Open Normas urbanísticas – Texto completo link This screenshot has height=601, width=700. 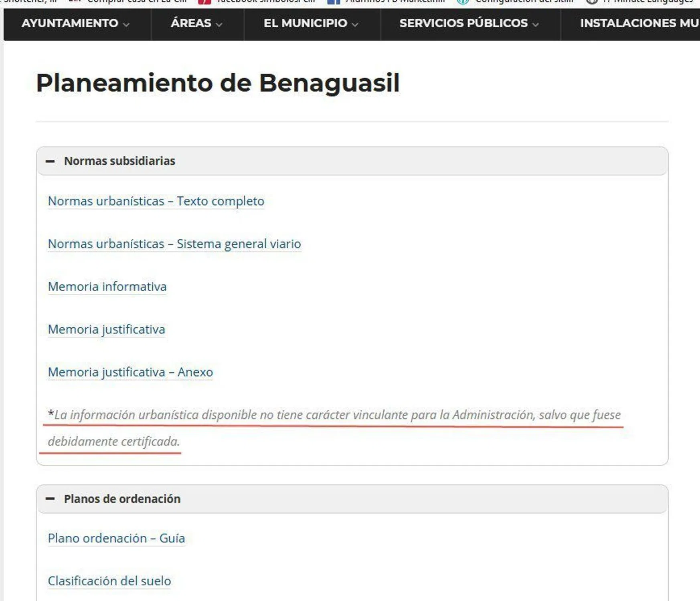[x=156, y=201]
